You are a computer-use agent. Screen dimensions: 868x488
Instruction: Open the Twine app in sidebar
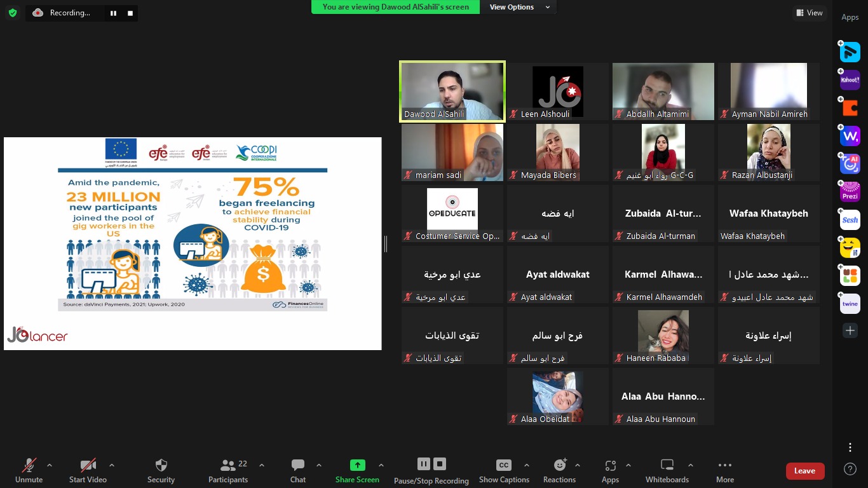[850, 304]
